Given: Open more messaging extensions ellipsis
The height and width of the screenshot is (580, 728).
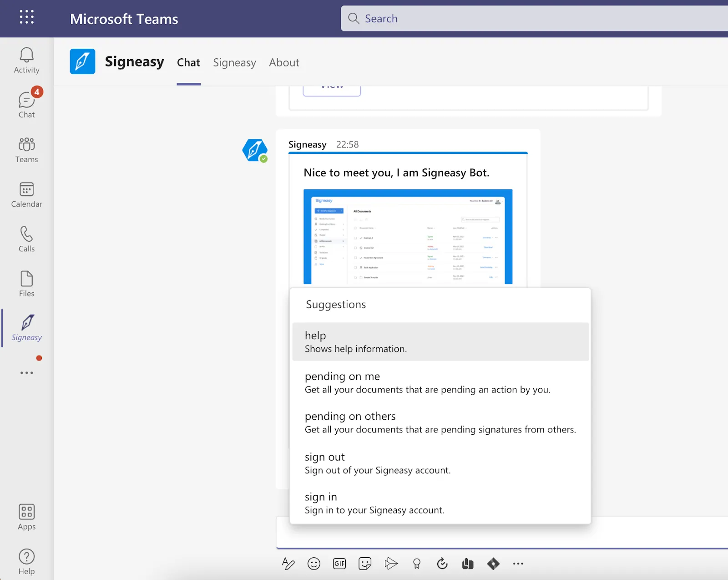Looking at the screenshot, I should coord(518,564).
